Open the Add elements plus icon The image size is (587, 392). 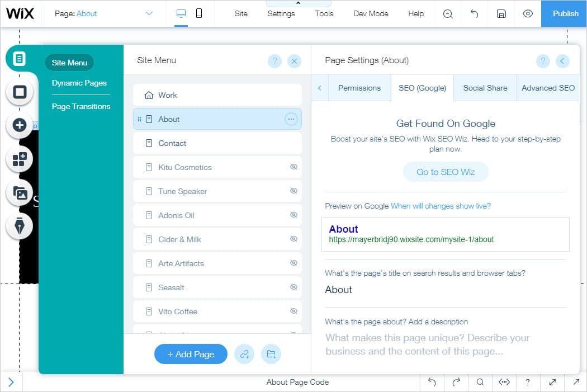(x=20, y=125)
